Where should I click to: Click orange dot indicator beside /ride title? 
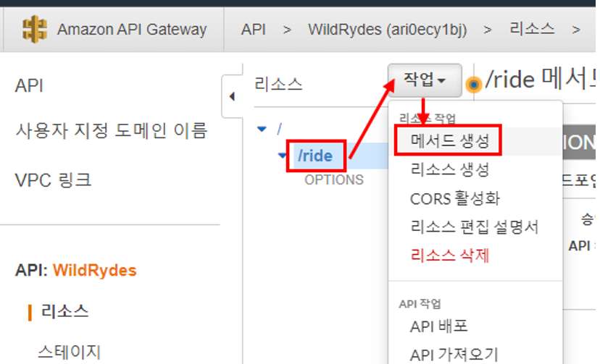pyautogui.click(x=474, y=84)
